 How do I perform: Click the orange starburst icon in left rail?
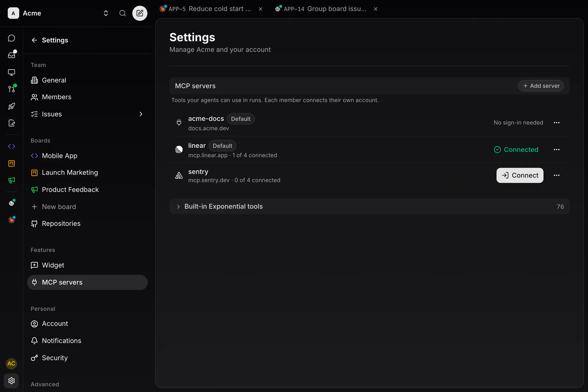11,220
